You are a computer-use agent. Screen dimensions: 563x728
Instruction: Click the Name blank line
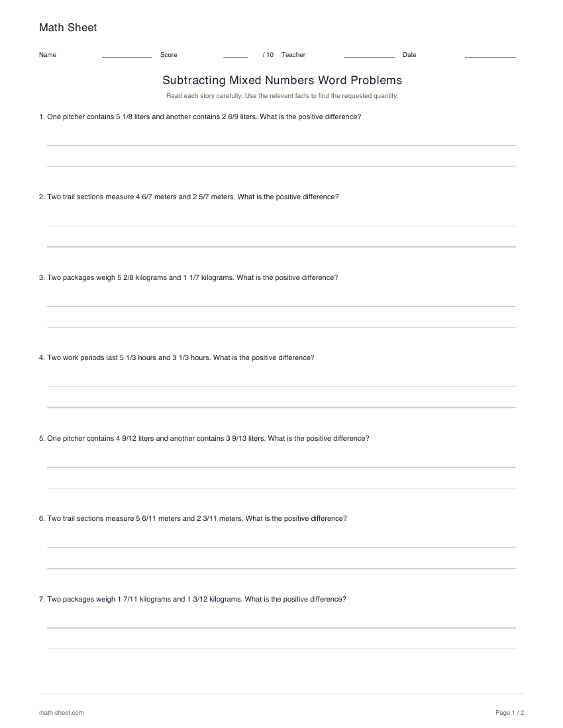tap(127, 57)
